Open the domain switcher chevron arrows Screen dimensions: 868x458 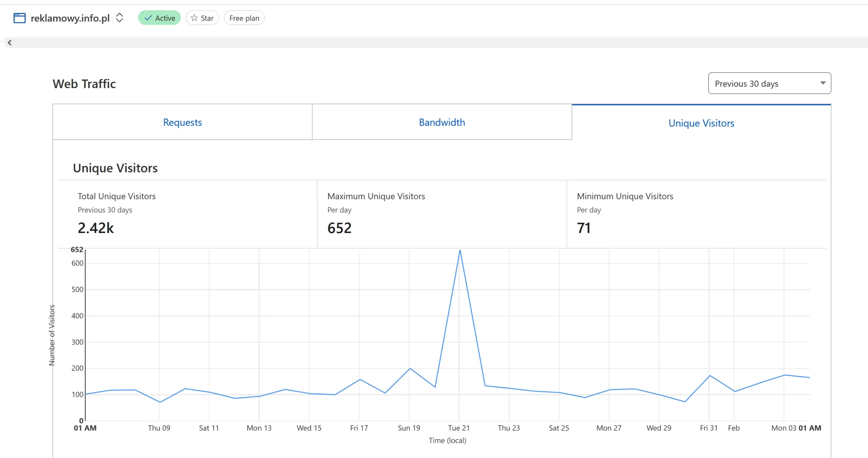point(119,18)
